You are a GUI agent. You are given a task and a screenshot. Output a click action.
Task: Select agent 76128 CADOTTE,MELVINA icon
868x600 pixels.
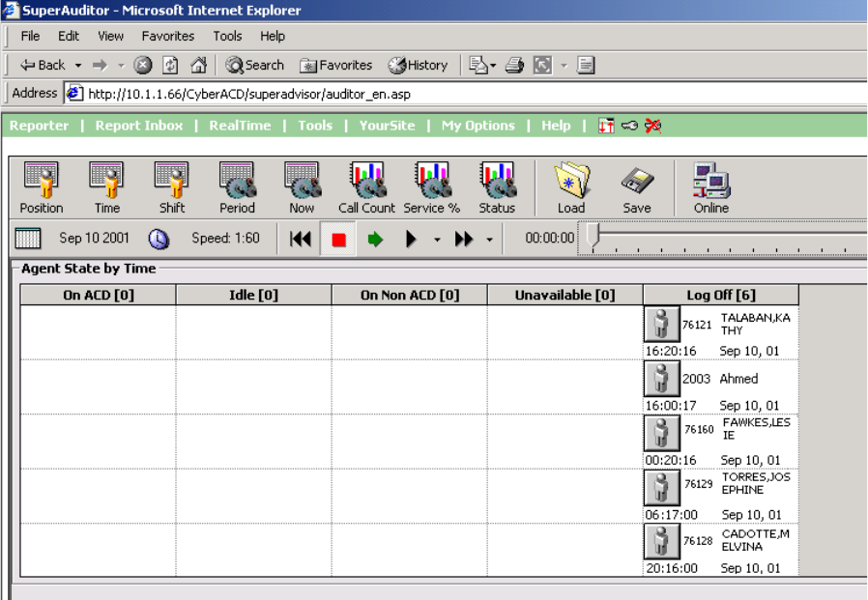pos(661,542)
